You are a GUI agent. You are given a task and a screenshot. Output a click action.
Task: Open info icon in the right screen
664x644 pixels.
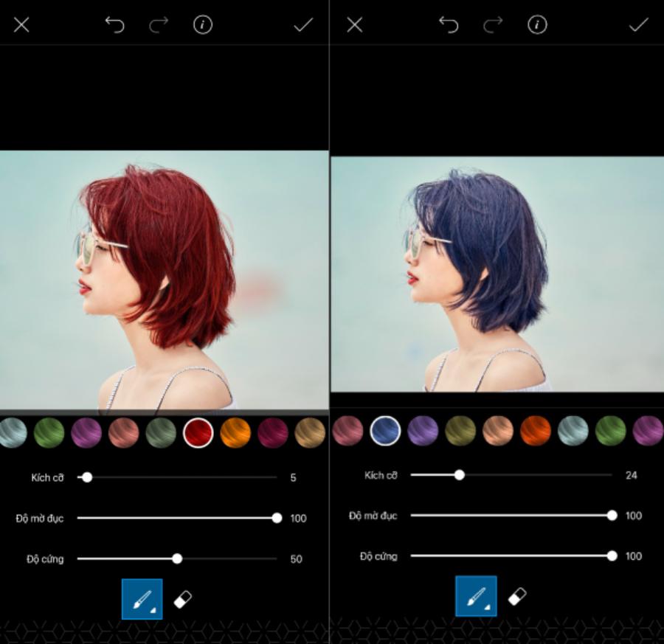[x=537, y=25]
